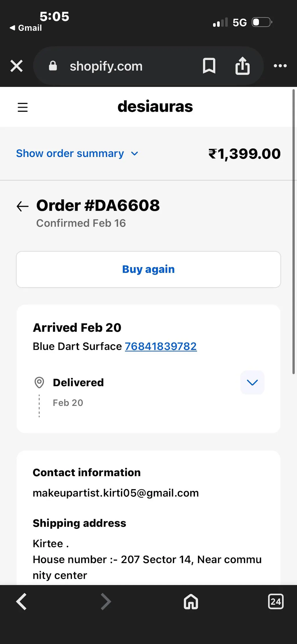Tap the location pin icon beside Delivered
Viewport: 297px width, 644px height.
(39, 382)
